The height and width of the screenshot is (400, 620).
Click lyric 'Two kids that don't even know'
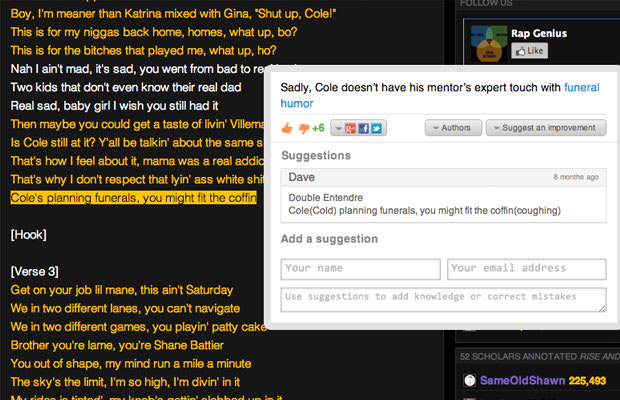[126, 87]
